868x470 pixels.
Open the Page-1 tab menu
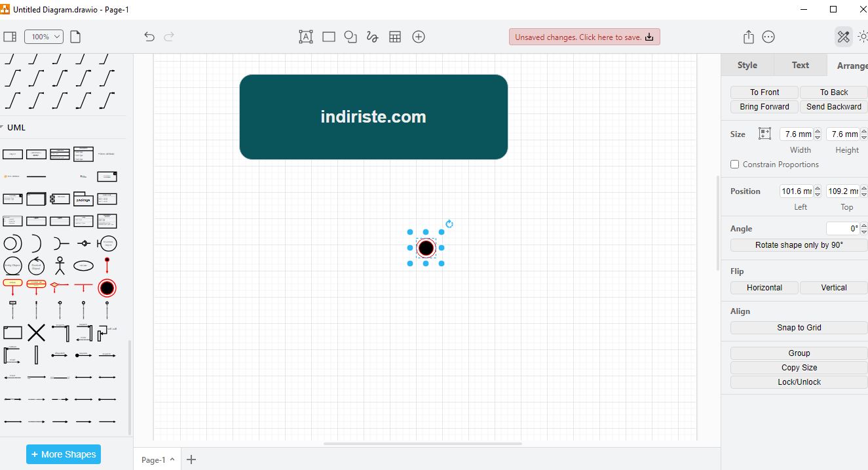tap(158, 460)
